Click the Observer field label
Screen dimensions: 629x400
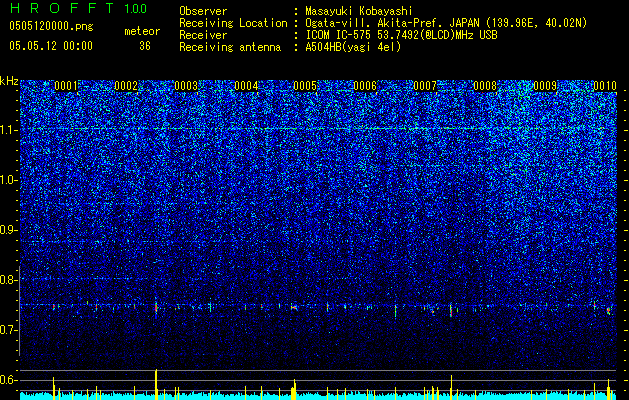(x=203, y=11)
